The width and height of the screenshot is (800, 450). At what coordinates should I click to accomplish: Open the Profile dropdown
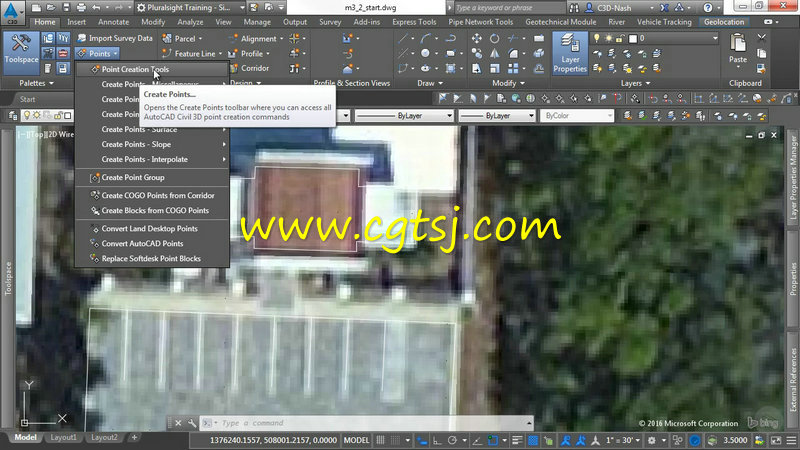(268, 53)
